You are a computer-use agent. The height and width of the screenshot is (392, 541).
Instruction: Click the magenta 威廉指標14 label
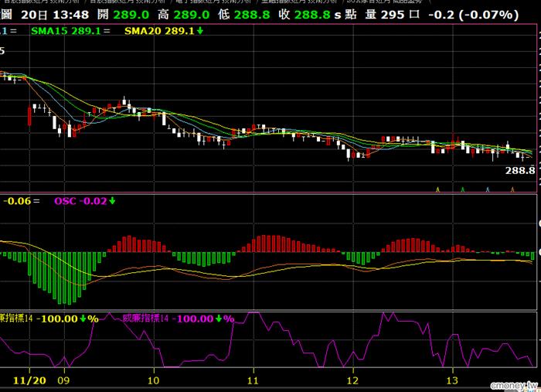tap(145, 319)
